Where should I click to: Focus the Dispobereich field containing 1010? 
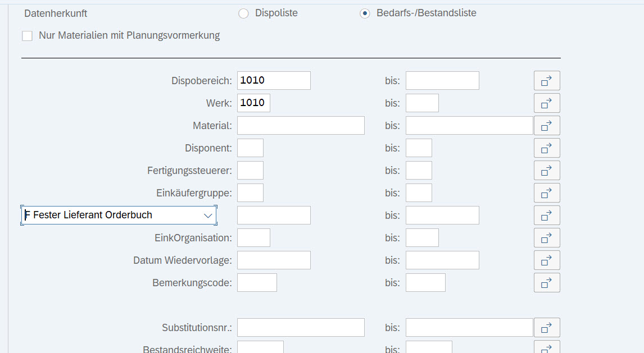(274, 81)
